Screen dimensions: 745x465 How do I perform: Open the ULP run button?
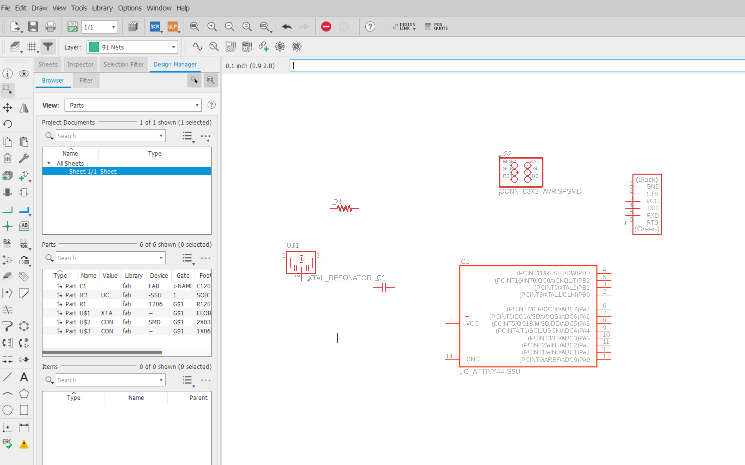pos(173,27)
